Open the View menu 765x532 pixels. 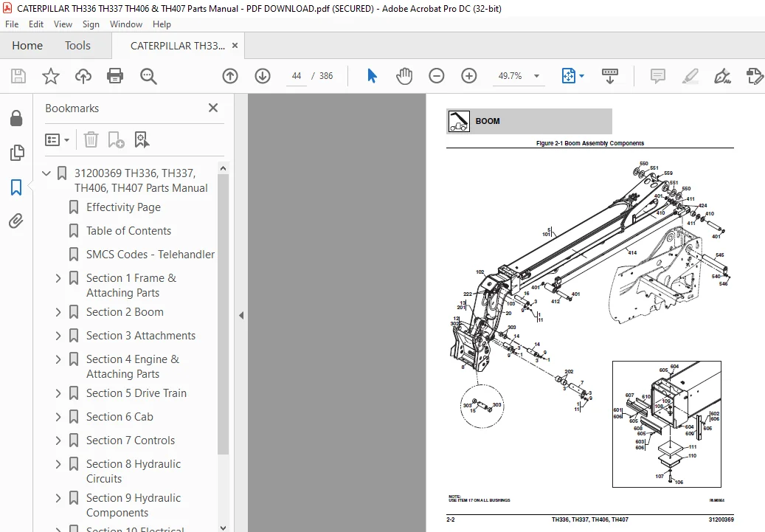pos(63,24)
